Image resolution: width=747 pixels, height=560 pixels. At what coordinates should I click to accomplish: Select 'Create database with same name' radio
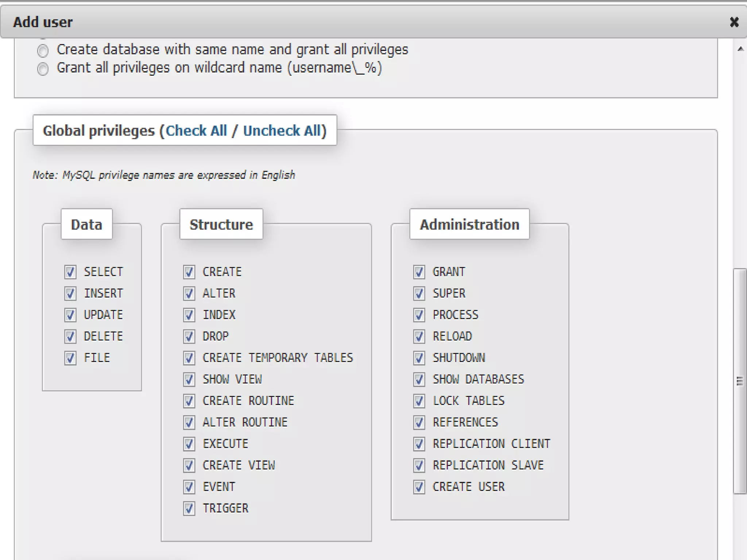tap(43, 51)
